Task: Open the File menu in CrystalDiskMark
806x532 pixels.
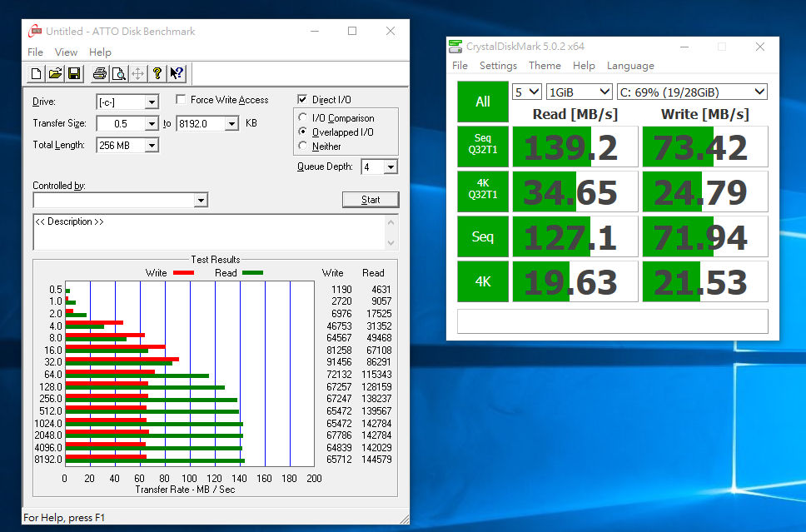Action: (x=460, y=65)
